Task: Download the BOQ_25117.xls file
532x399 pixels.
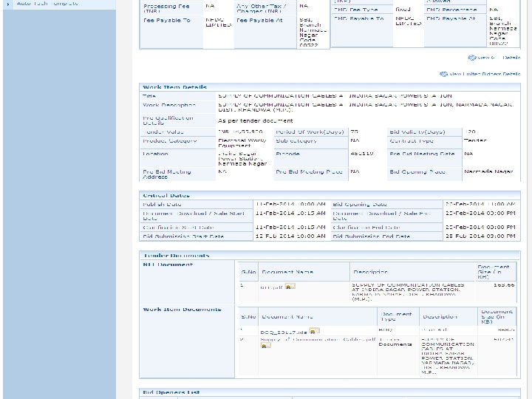Action: tap(284, 332)
